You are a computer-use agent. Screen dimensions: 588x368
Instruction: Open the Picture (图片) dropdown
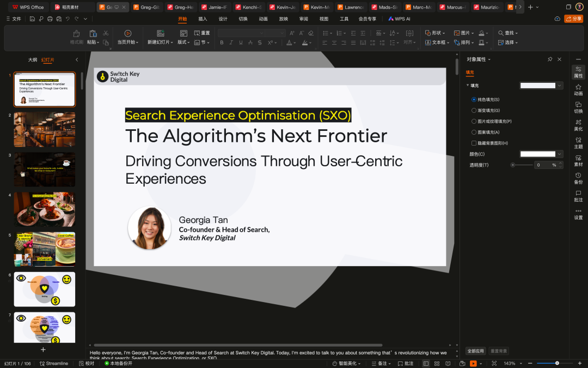(x=464, y=33)
